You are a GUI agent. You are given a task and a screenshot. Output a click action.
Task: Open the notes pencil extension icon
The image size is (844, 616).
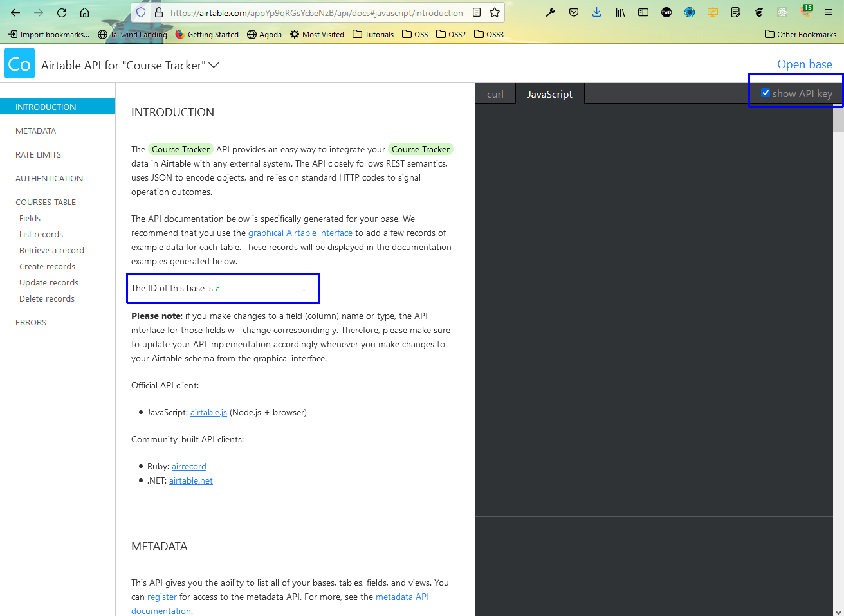click(736, 13)
